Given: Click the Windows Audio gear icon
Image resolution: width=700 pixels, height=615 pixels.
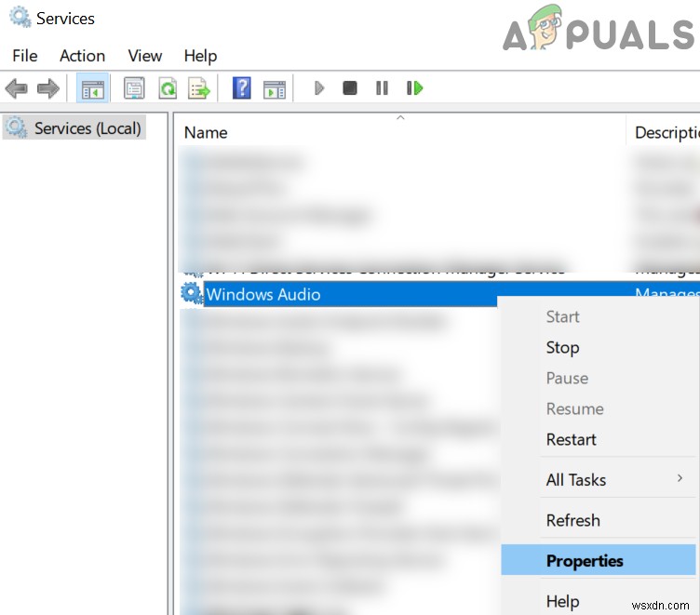Looking at the screenshot, I should (192, 294).
